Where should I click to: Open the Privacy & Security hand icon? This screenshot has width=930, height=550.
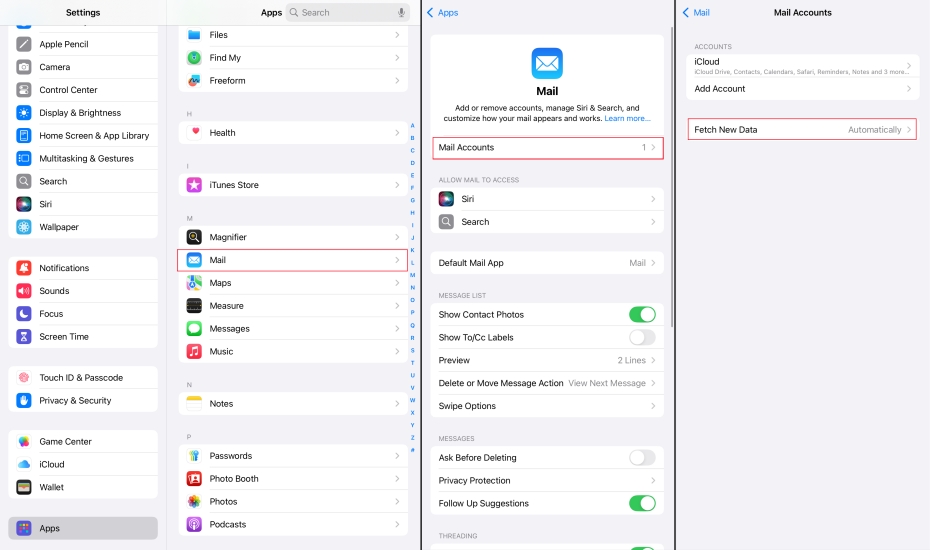(24, 400)
